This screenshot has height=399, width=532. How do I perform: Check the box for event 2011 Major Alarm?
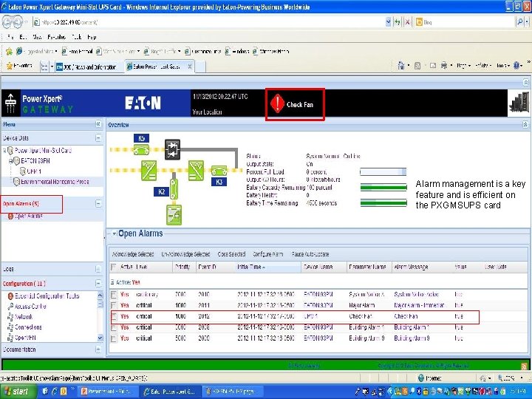tap(114, 305)
